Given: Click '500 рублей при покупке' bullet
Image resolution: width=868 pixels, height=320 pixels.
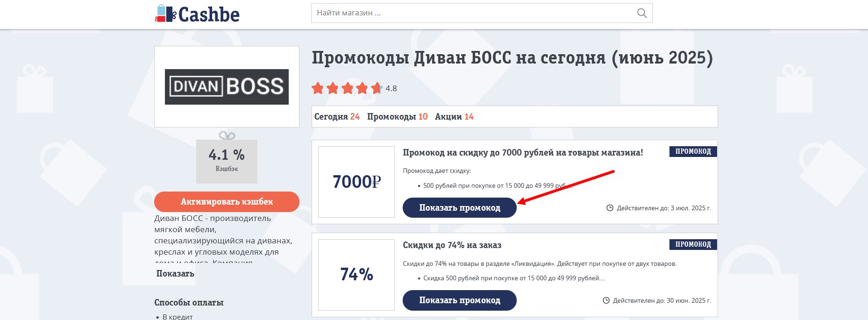Looking at the screenshot, I should click(498, 186).
